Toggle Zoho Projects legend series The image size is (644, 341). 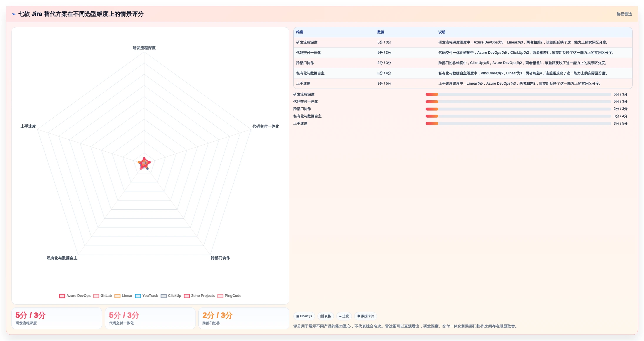tap(199, 296)
